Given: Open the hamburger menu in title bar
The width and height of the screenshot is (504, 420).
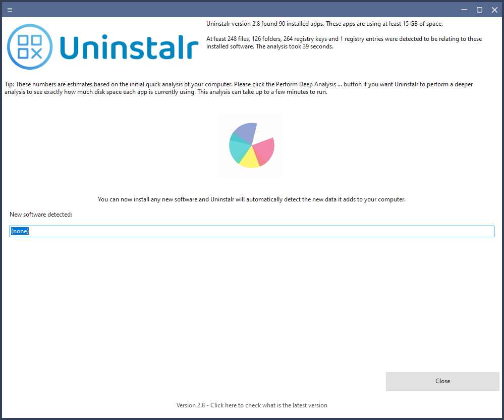Looking at the screenshot, I should click(x=10, y=10).
